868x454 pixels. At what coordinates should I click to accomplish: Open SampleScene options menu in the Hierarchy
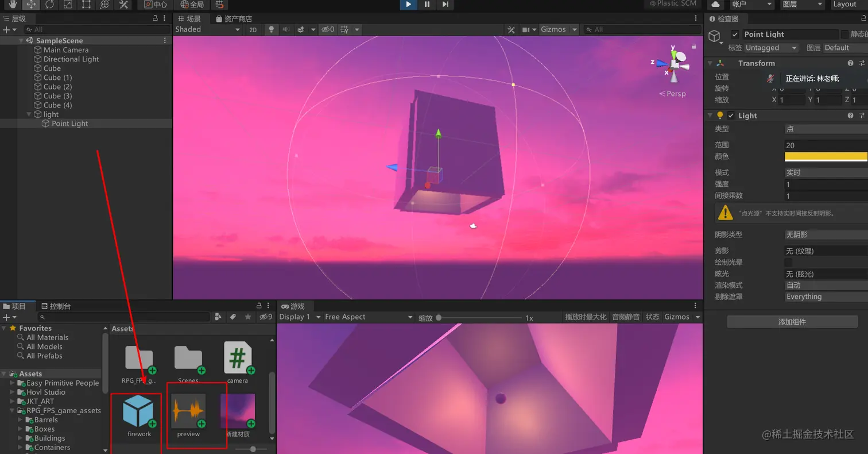[x=165, y=41]
